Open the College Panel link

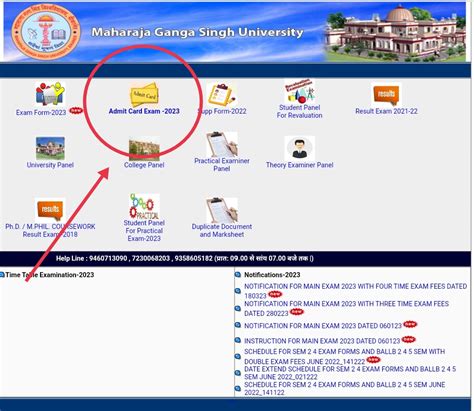pyautogui.click(x=144, y=165)
